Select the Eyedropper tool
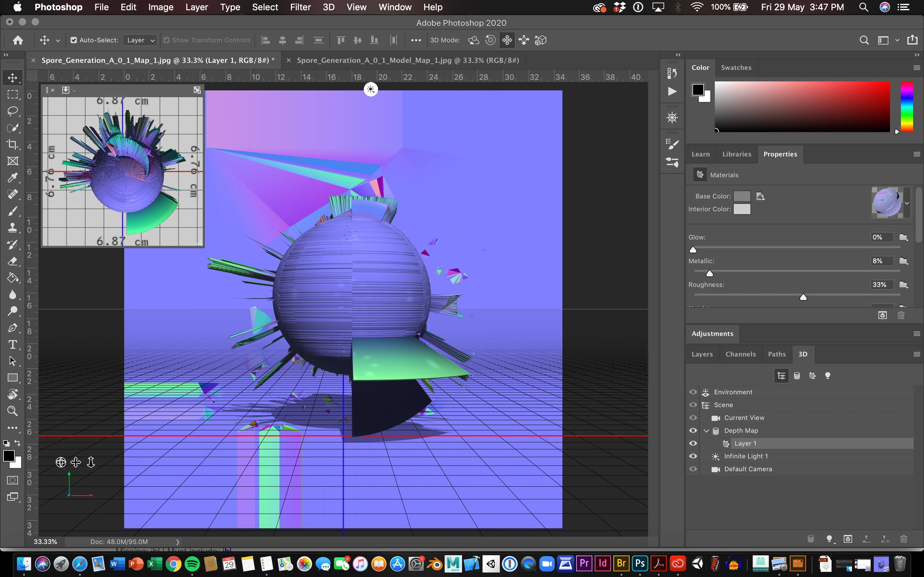The width and height of the screenshot is (924, 577). click(13, 178)
